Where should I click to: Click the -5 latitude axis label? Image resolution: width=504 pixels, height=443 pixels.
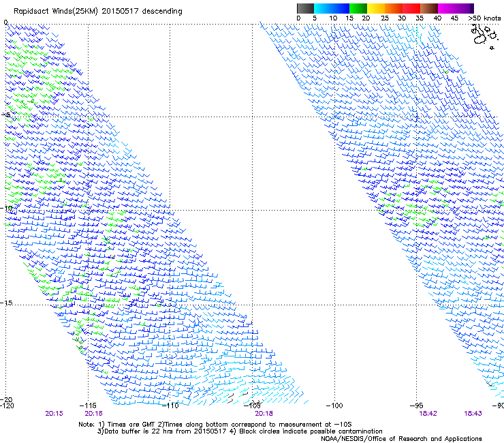(5, 114)
